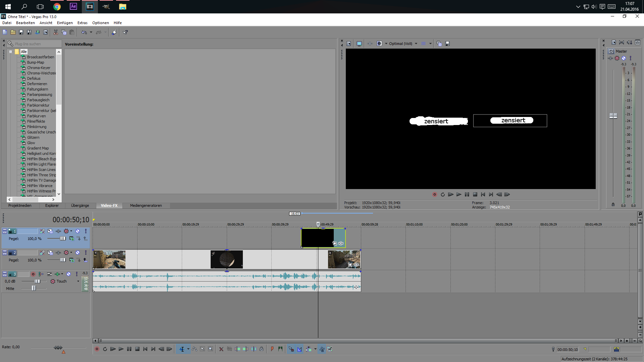Mute video track 1
The height and width of the screenshot is (362, 644).
[77, 231]
